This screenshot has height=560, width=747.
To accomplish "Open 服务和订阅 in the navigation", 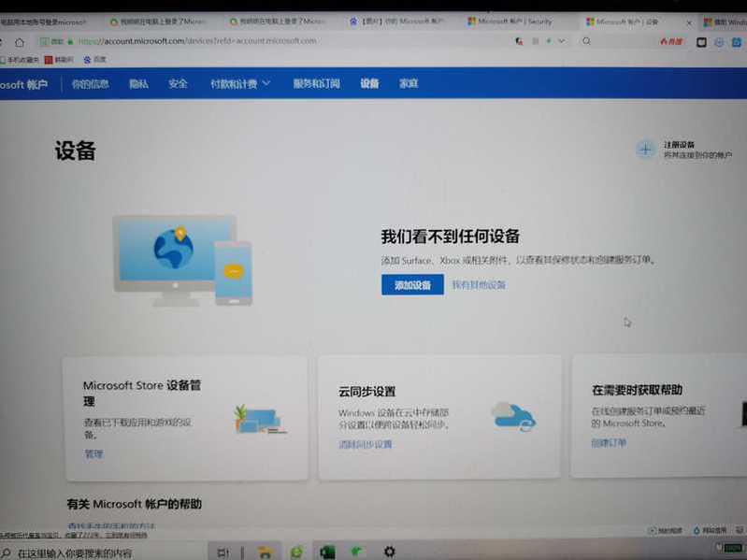I will (x=316, y=84).
